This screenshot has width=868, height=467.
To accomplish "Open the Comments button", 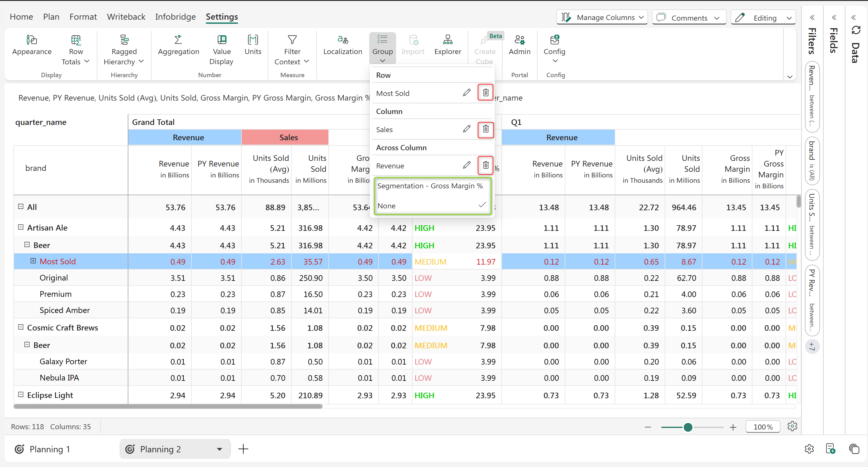I will click(688, 17).
